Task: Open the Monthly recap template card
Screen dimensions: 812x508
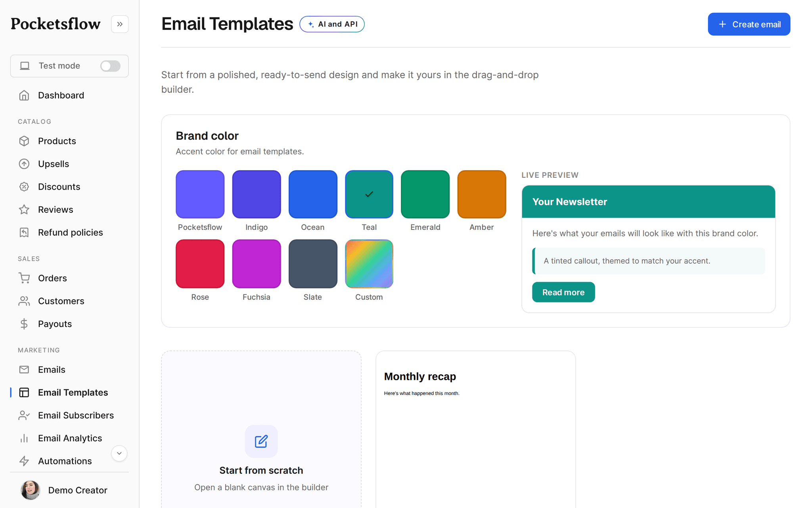Action: [476, 429]
